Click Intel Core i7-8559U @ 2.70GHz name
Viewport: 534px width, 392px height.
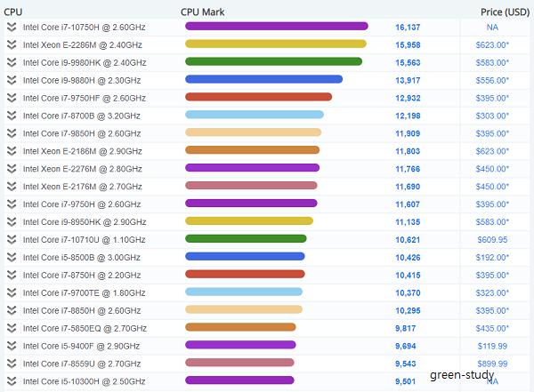pyautogui.click(x=82, y=364)
